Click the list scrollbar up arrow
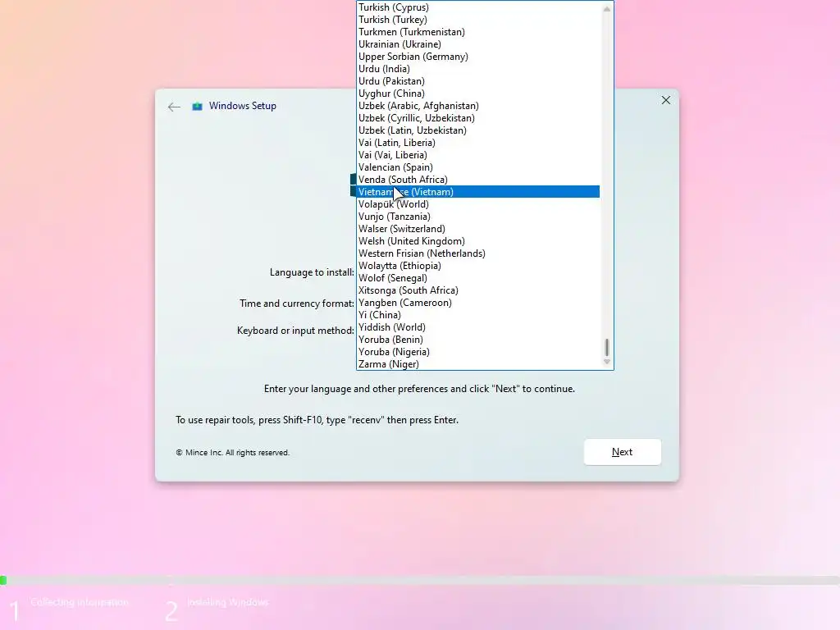The image size is (840, 630). coord(606,9)
